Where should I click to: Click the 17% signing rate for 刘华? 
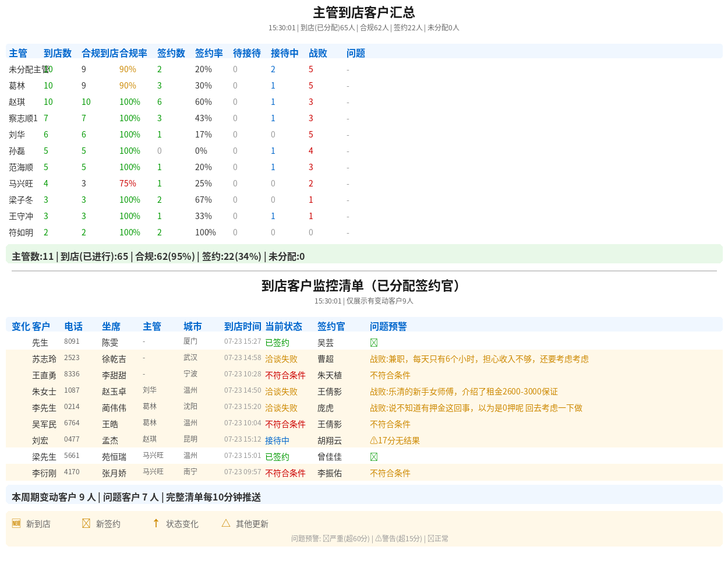coord(203,135)
